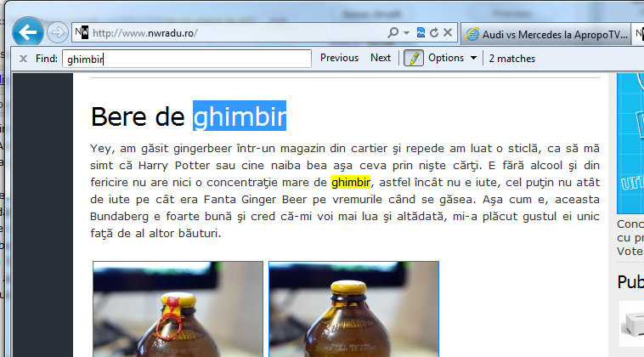This screenshot has width=644, height=357.
Task: Click the yellow highlighted ghimbir in paragraph
Action: point(351,183)
